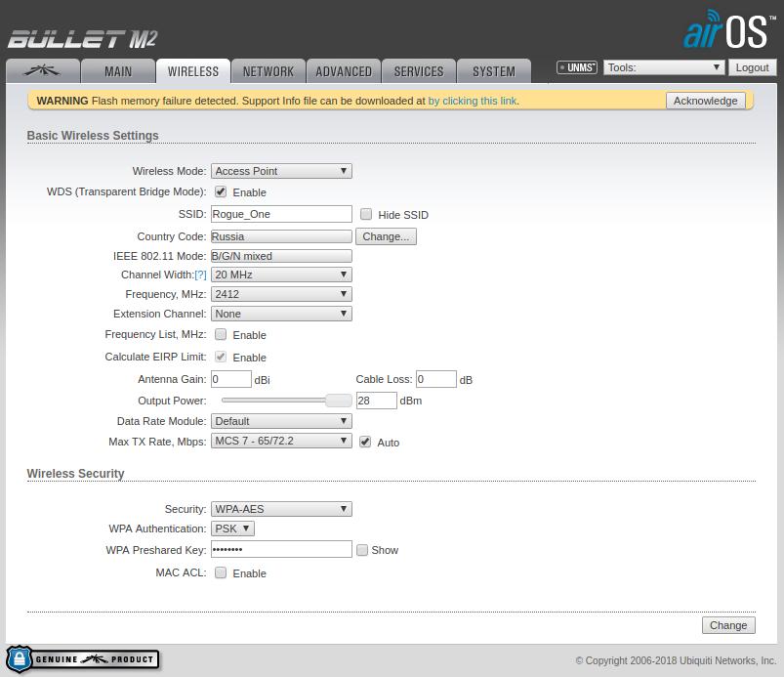This screenshot has width=784, height=677.
Task: Switch to the MAIN tab
Action: pos(118,71)
